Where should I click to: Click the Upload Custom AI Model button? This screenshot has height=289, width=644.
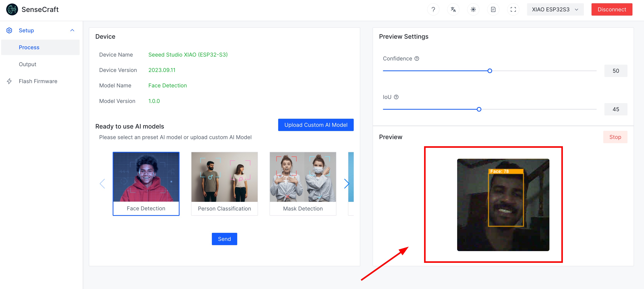[x=316, y=125]
